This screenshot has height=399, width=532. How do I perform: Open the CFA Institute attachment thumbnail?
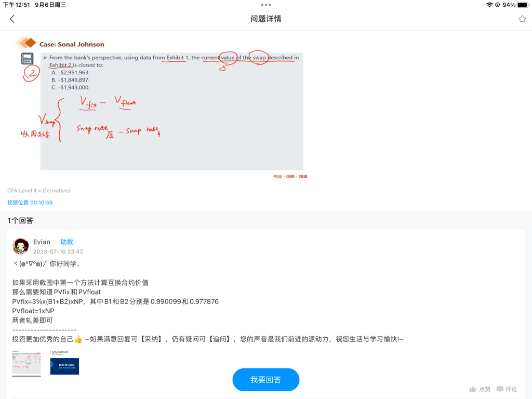click(64, 363)
